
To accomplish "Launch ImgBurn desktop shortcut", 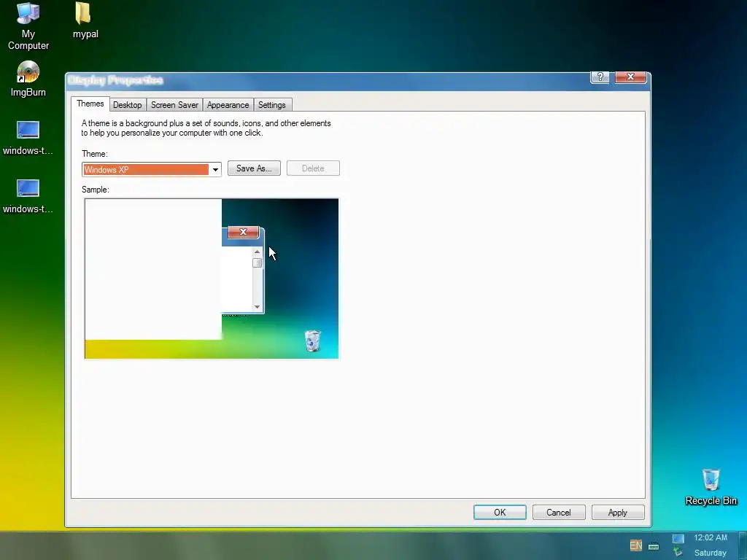I will click(28, 79).
